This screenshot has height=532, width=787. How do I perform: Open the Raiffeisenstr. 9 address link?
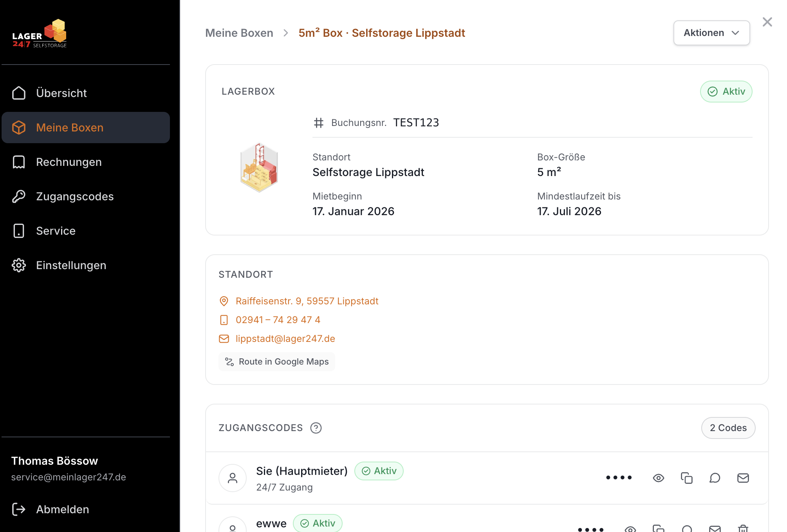307,301
